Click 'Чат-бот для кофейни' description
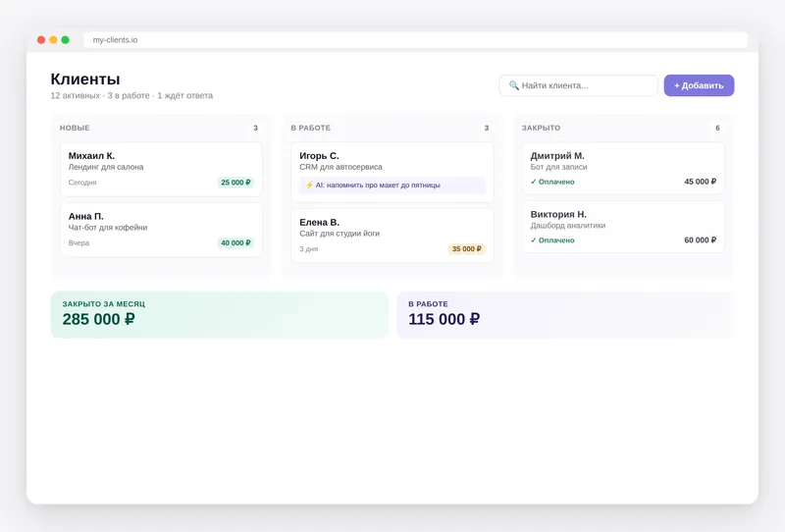785x532 pixels. (x=108, y=228)
